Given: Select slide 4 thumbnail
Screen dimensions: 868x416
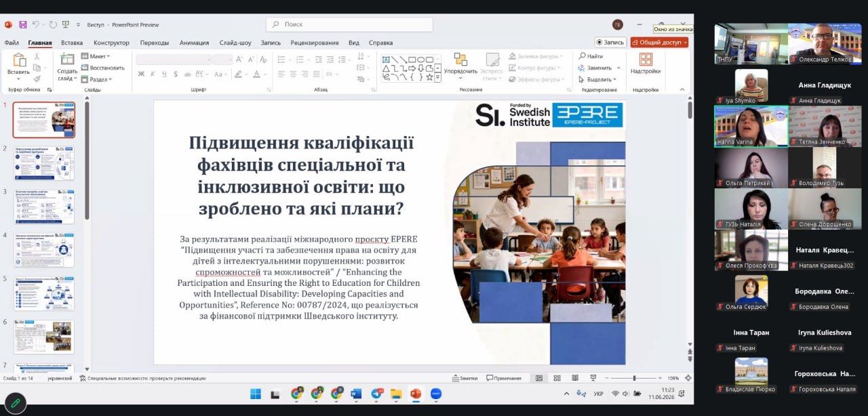Looking at the screenshot, I should click(45, 250).
